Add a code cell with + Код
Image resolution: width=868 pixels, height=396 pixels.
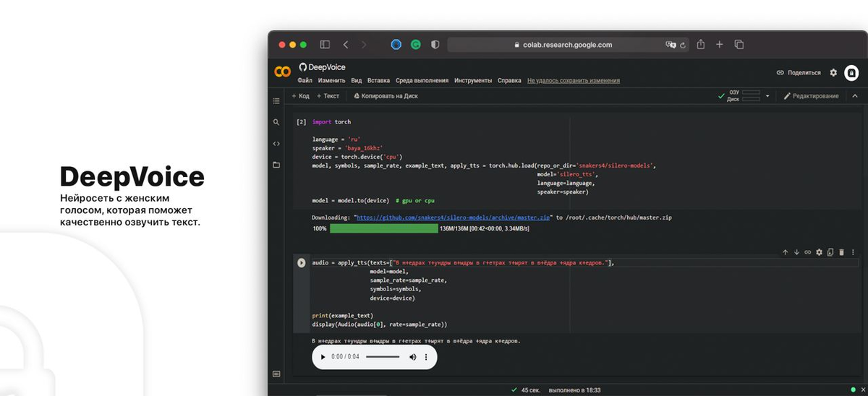300,96
